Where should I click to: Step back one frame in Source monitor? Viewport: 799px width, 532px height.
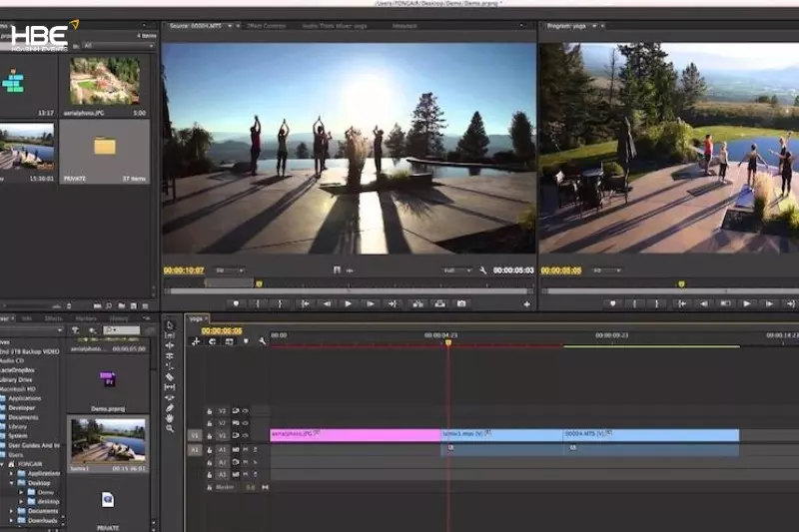(327, 303)
